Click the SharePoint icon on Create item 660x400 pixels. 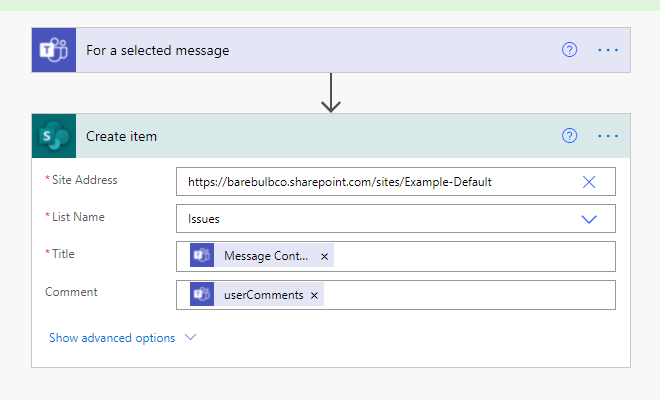click(54, 136)
